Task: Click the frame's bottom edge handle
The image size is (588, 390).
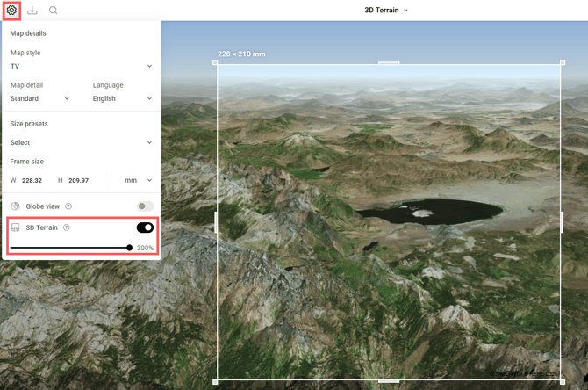Action: (x=389, y=381)
